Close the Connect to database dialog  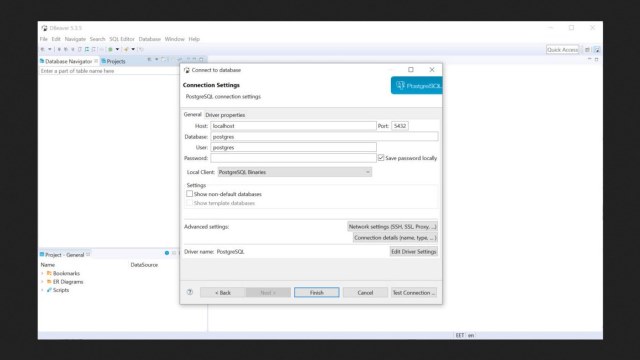point(432,70)
